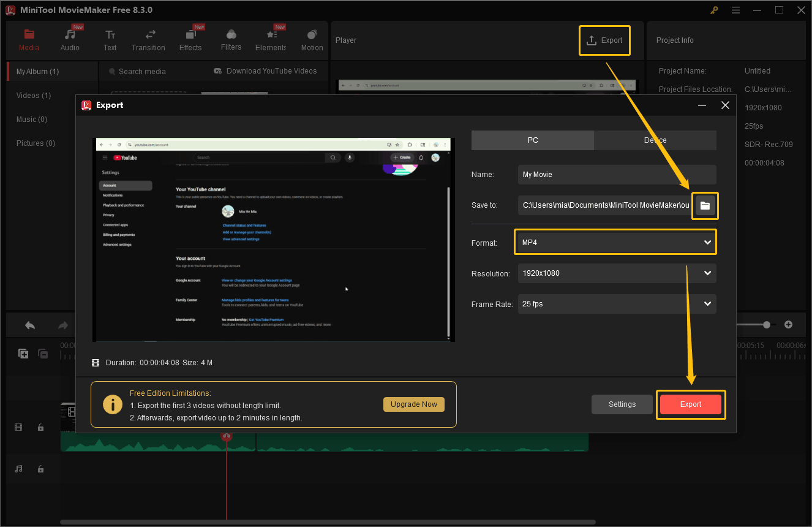Click the 1920x1080 value in Project Info
Screen dimensions: 812x527
[763, 108]
